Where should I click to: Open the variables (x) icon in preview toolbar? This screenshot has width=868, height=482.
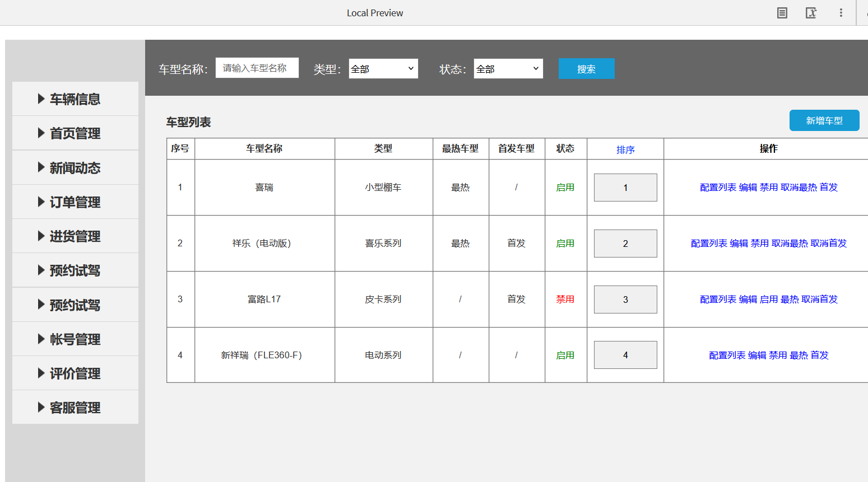click(811, 13)
